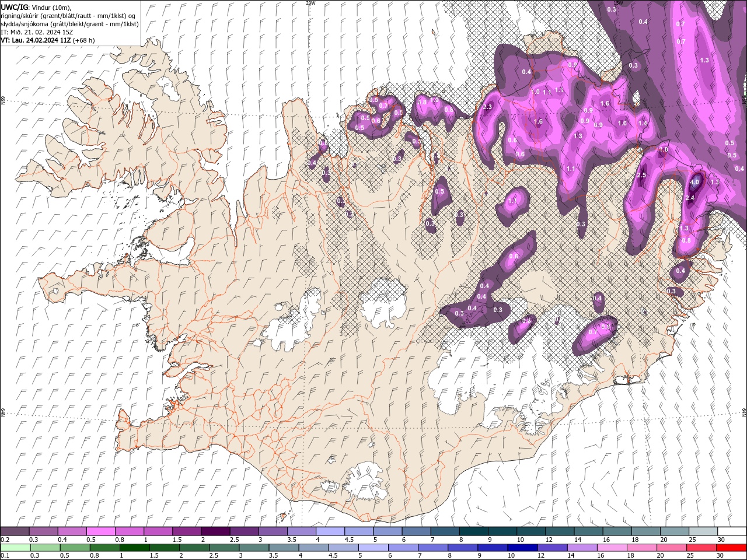Image resolution: width=747 pixels, height=560 pixels.
Task: Select the light lavender rain swatch labeled 5
Action: pyautogui.click(x=372, y=548)
